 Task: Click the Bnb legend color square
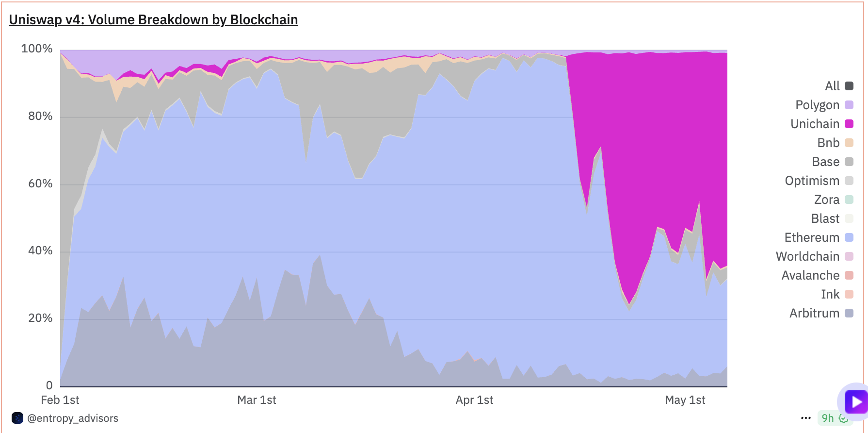coord(849,143)
